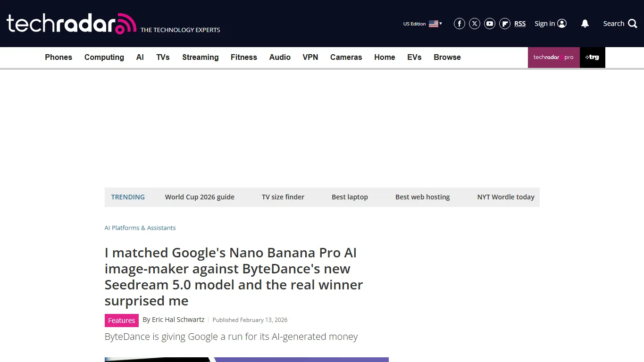The image size is (644, 362).
Task: Click the notifications bell icon
Action: (x=585, y=24)
